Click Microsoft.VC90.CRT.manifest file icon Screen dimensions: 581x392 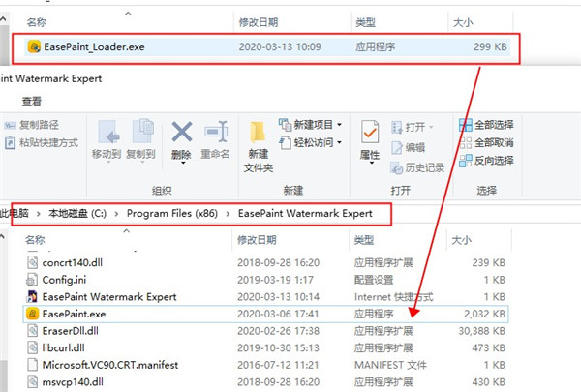click(33, 365)
